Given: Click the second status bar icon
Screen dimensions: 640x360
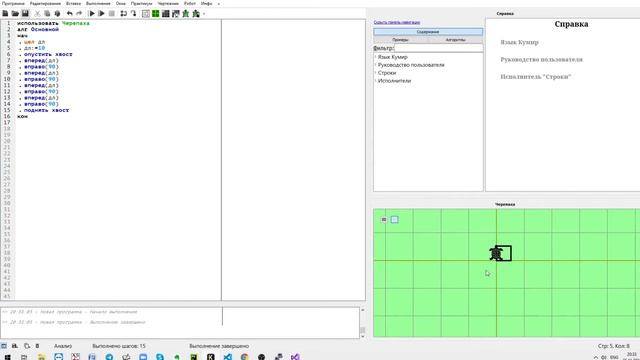Looking at the screenshot, I should [x=15, y=346].
